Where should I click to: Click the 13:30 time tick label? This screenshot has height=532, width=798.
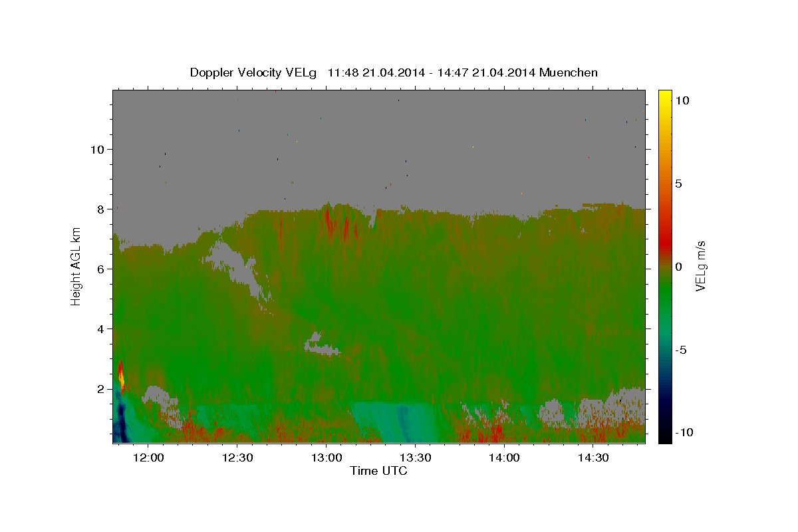pyautogui.click(x=416, y=458)
